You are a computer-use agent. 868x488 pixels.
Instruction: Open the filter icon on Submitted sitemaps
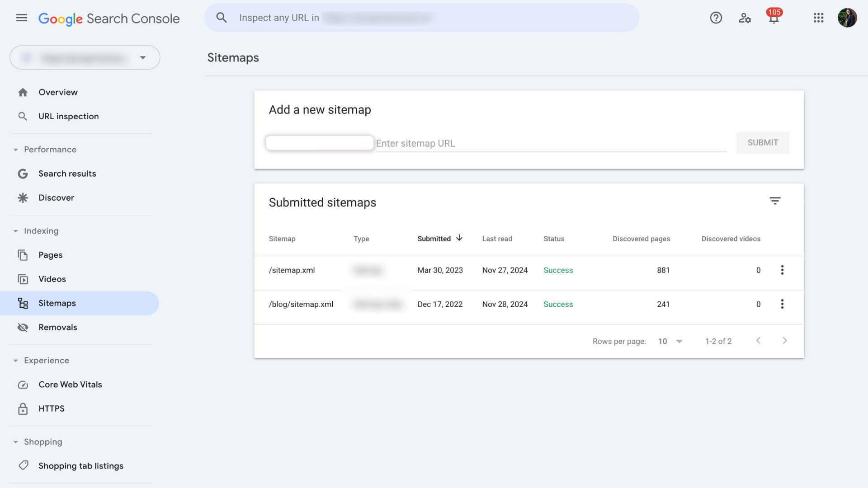coord(775,201)
